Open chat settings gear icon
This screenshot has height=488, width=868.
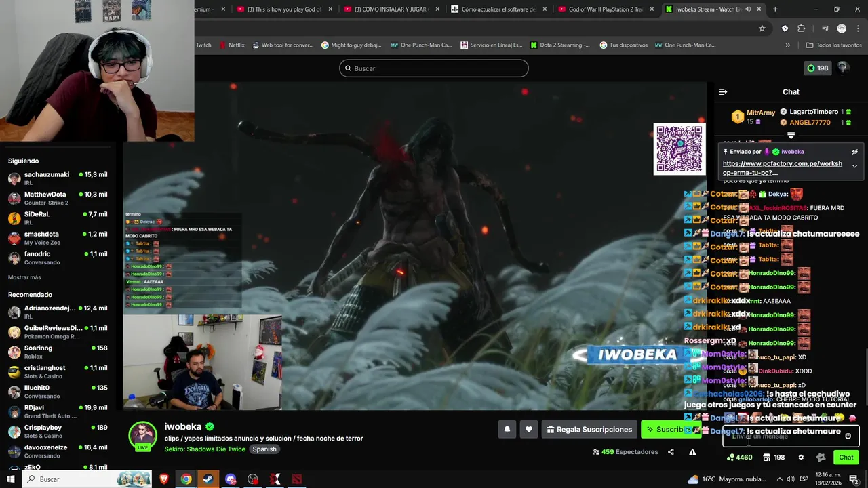(x=801, y=457)
